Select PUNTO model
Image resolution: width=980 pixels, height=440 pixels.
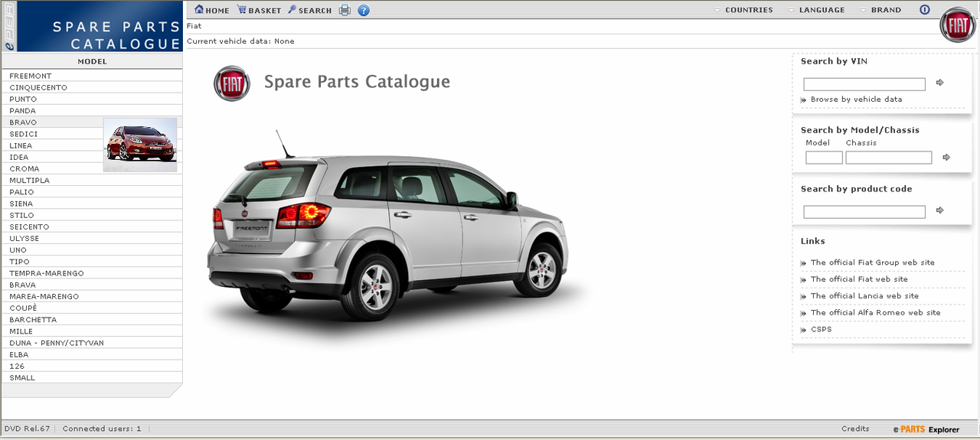tap(91, 99)
